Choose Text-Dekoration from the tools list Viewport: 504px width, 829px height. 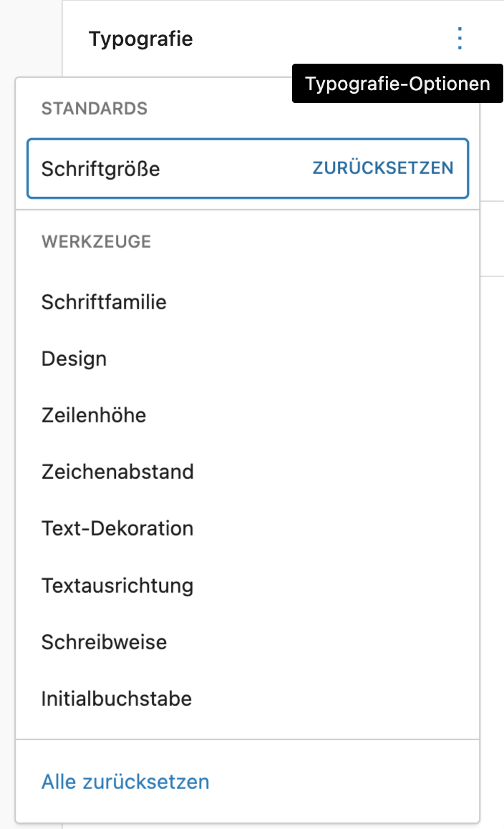pyautogui.click(x=248, y=528)
